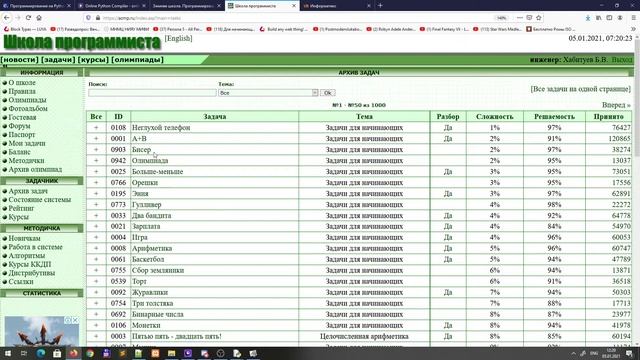
Task: Open the [курсы] menu item
Action: tap(93, 60)
